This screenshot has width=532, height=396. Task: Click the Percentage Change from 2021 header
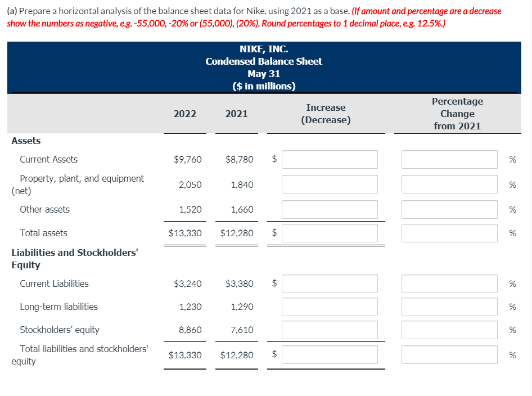(x=457, y=114)
